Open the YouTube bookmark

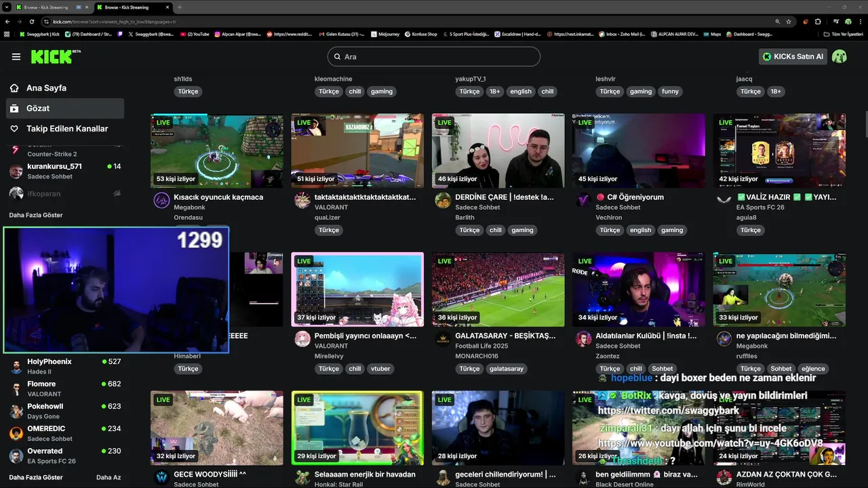coord(195,34)
